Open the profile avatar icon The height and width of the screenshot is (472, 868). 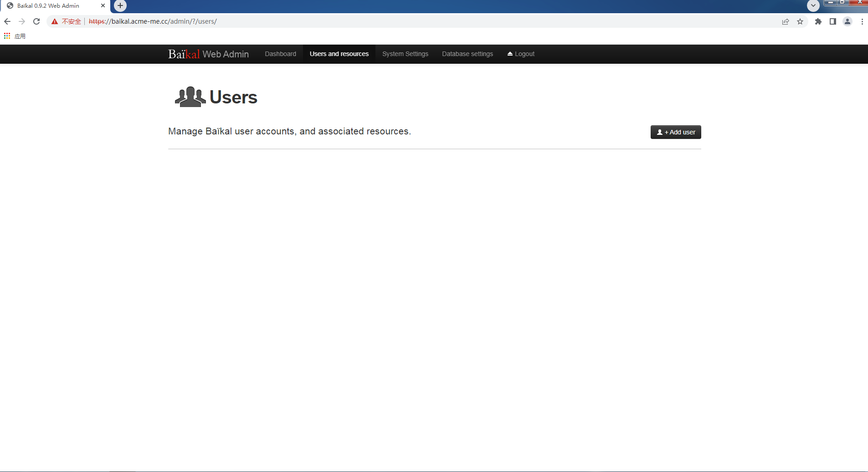(x=847, y=21)
